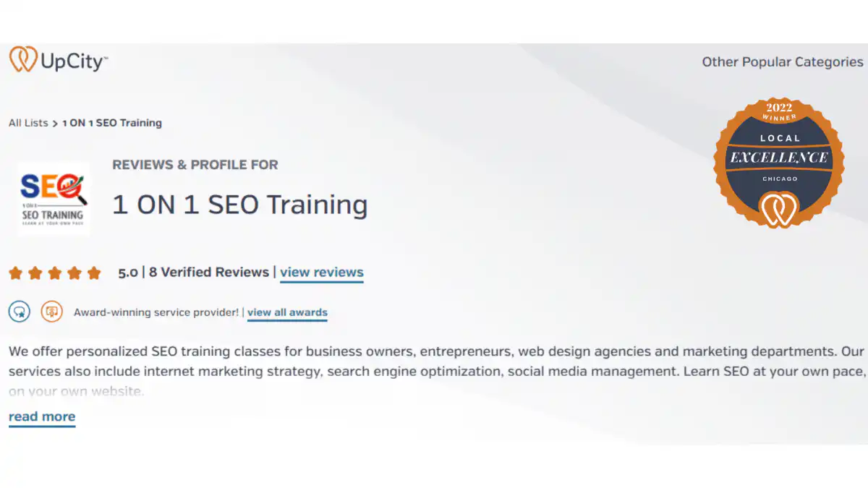Select the 1 ON 1 SEO Training breadcrumb

pyautogui.click(x=111, y=123)
